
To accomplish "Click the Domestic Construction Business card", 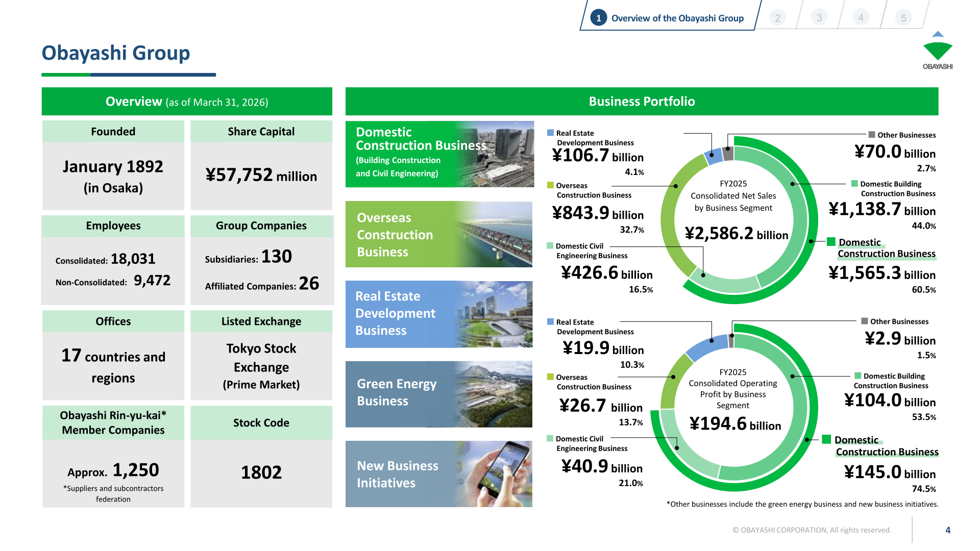I will 439,154.
